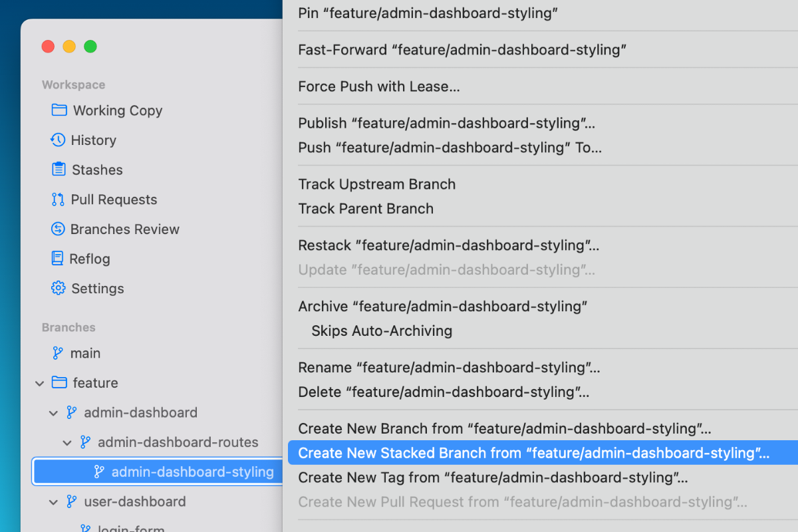Click the main branch icon
The height and width of the screenshot is (532, 798).
click(59, 353)
